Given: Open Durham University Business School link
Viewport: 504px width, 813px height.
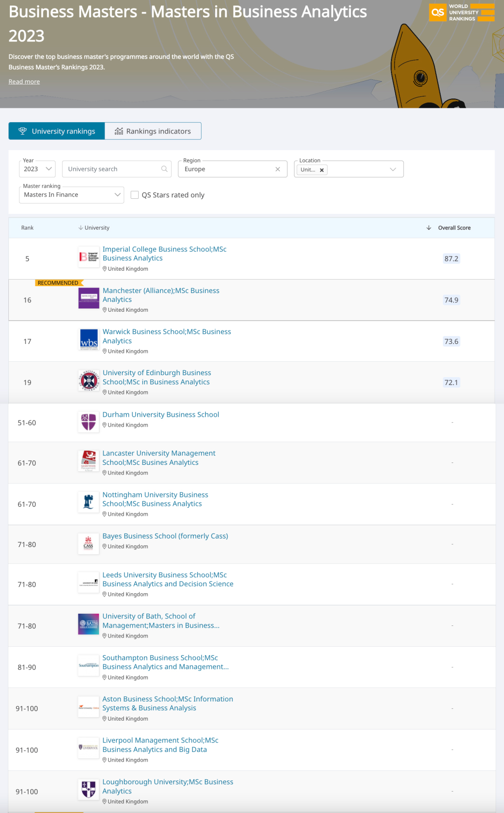Looking at the screenshot, I should click(x=161, y=414).
